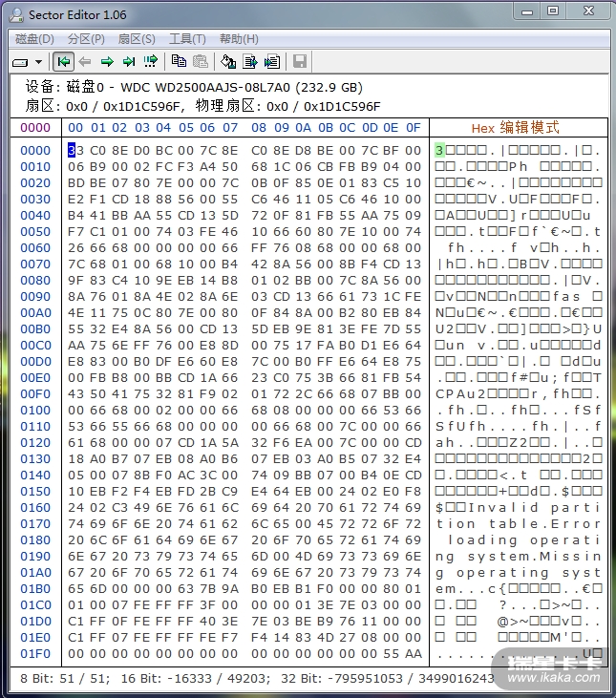Click the fill sector paint bucket icon
This screenshot has width=616, height=698.
pos(228,61)
